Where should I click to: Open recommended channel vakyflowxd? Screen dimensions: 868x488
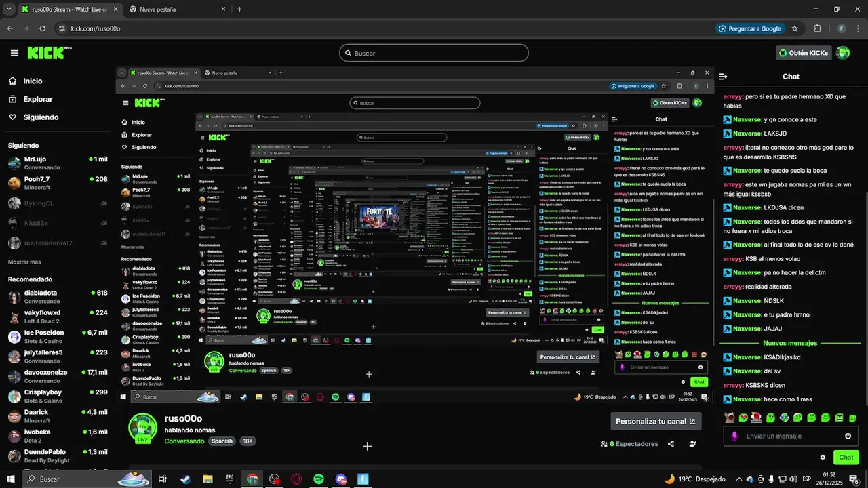click(58, 317)
